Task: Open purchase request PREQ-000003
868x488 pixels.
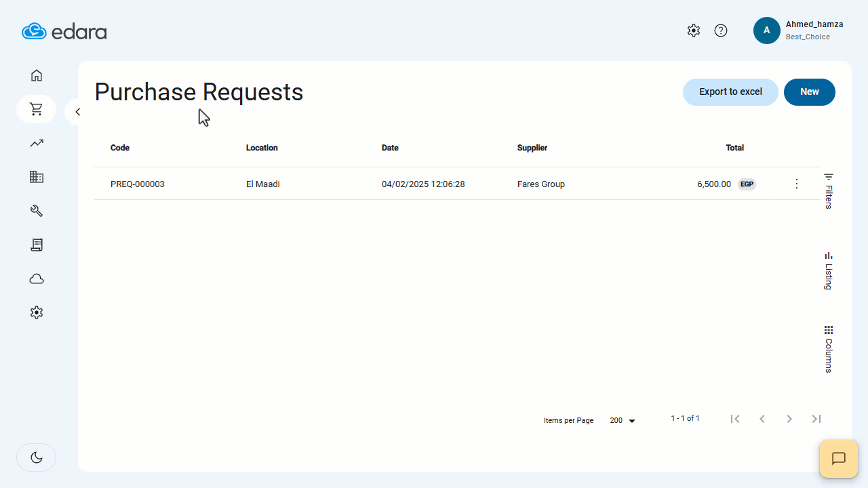Action: [138, 184]
